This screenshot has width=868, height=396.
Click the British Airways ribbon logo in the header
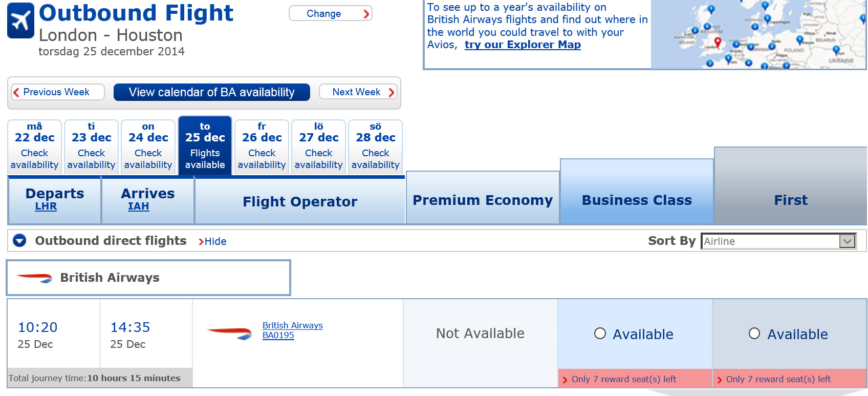34,278
